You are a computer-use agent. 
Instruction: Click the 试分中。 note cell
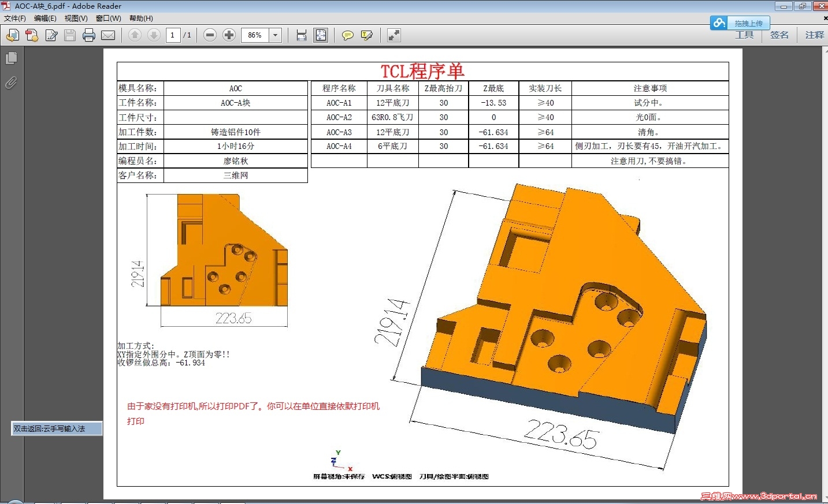click(650, 103)
